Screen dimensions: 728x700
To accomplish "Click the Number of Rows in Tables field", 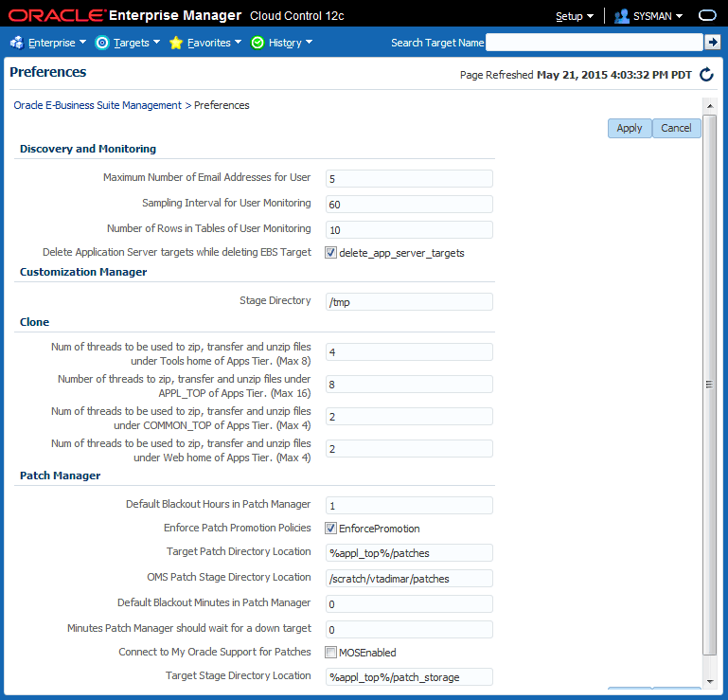I will 409,230.
